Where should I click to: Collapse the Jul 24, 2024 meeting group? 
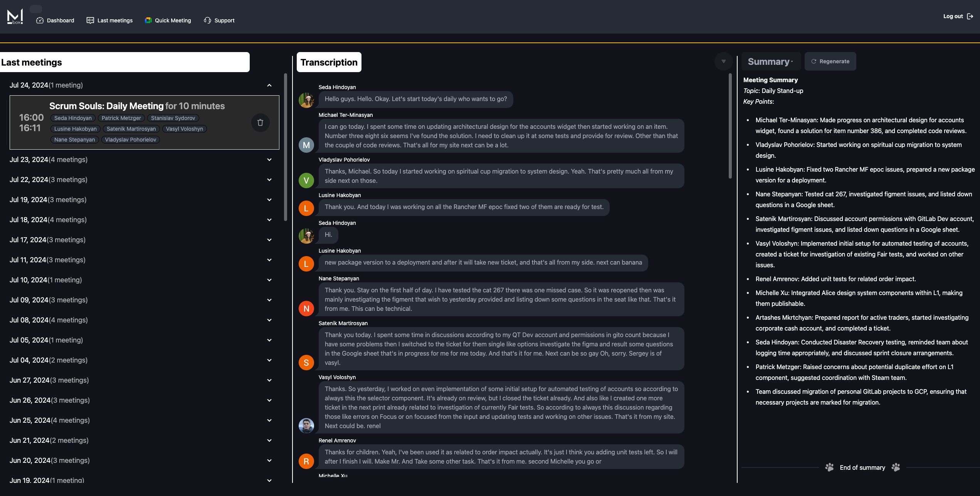click(x=269, y=85)
